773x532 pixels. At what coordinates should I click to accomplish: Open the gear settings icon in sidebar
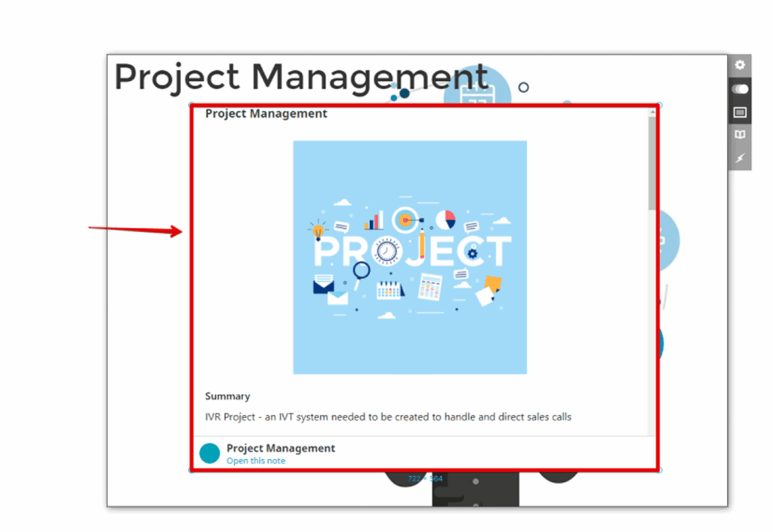point(740,66)
